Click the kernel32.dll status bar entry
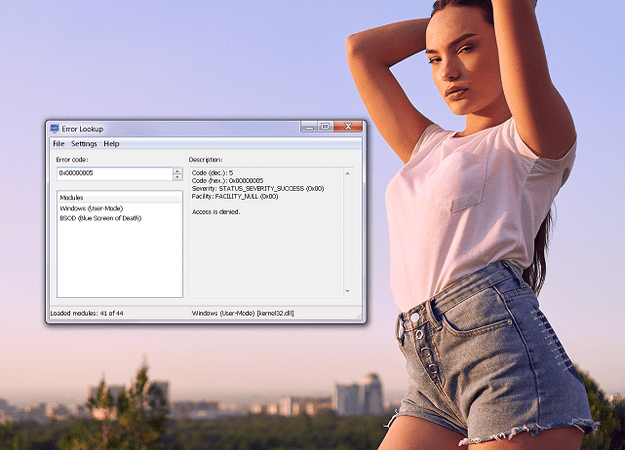 [243, 313]
